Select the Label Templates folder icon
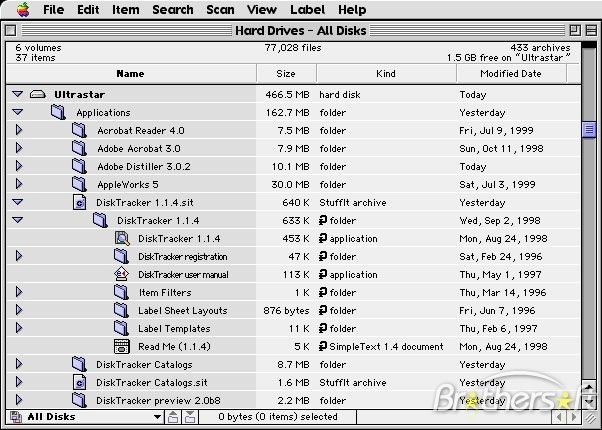 pos(121,328)
